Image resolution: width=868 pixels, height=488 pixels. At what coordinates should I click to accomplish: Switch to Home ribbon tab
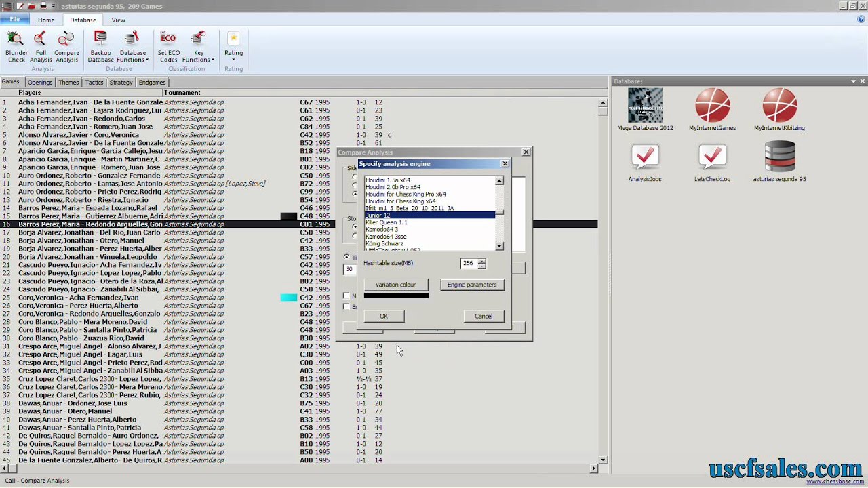(x=46, y=20)
